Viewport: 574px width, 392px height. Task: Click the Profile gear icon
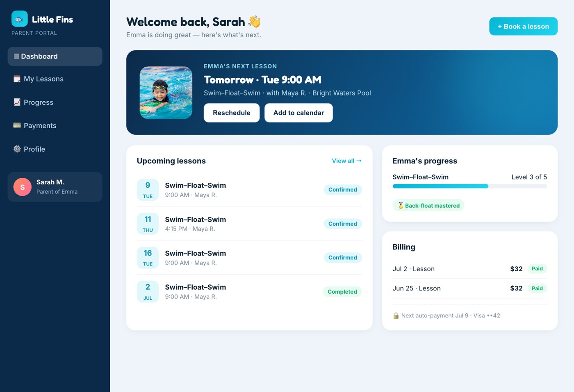[x=17, y=149]
